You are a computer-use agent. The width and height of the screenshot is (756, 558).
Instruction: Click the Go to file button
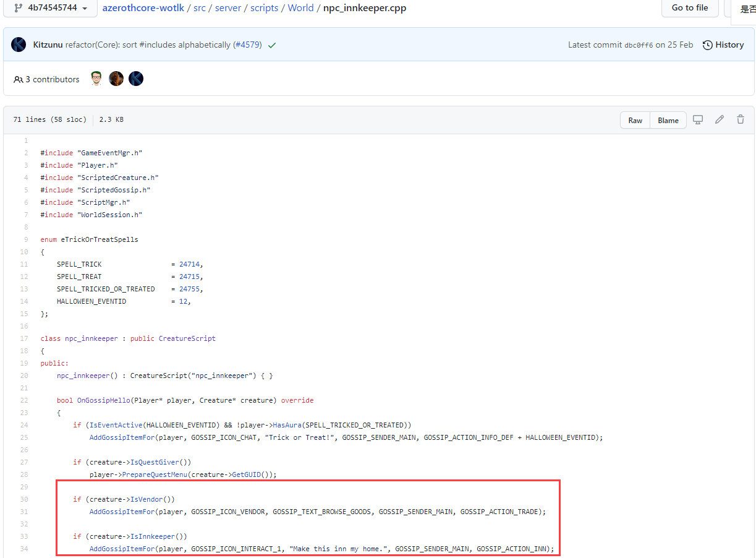coord(689,9)
